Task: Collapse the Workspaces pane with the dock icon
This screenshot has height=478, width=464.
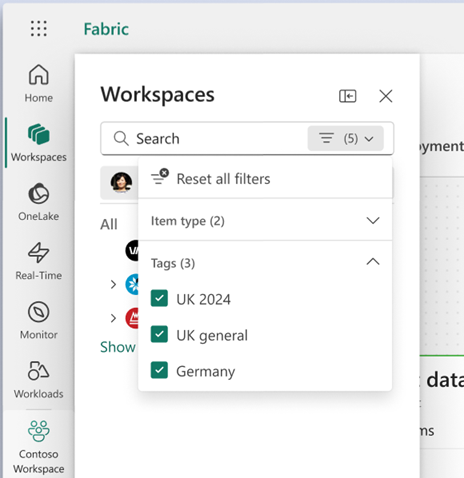Action: tap(348, 96)
